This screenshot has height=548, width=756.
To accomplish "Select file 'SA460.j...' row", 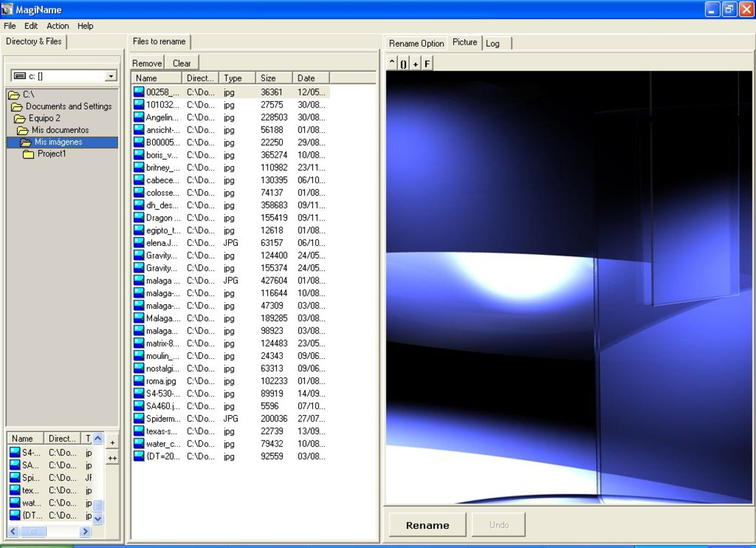I will coord(231,406).
